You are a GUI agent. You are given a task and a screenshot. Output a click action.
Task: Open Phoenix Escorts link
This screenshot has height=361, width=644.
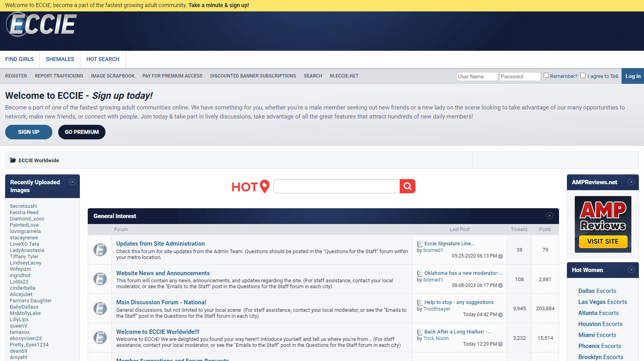(600, 346)
